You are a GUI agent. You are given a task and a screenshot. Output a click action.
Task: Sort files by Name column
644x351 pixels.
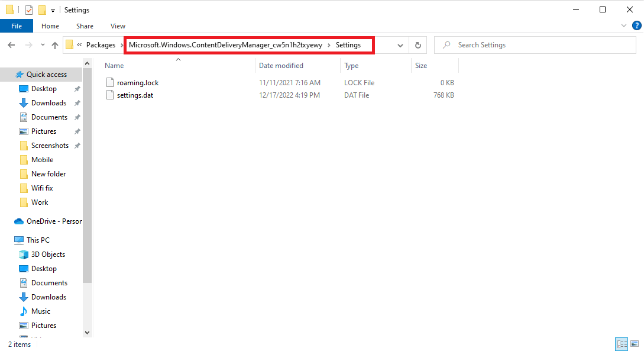pos(114,66)
